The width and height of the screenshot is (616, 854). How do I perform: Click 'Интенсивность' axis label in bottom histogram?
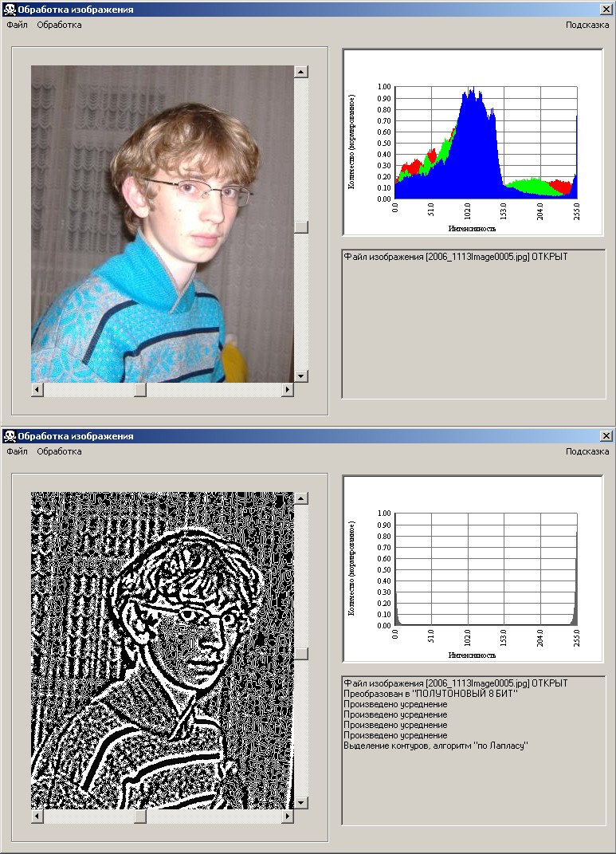click(473, 655)
